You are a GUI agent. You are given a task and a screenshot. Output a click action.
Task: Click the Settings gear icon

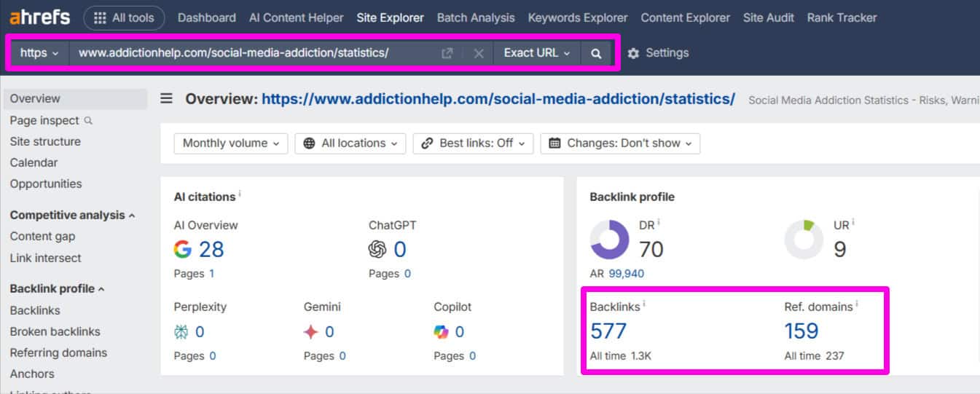click(x=633, y=53)
